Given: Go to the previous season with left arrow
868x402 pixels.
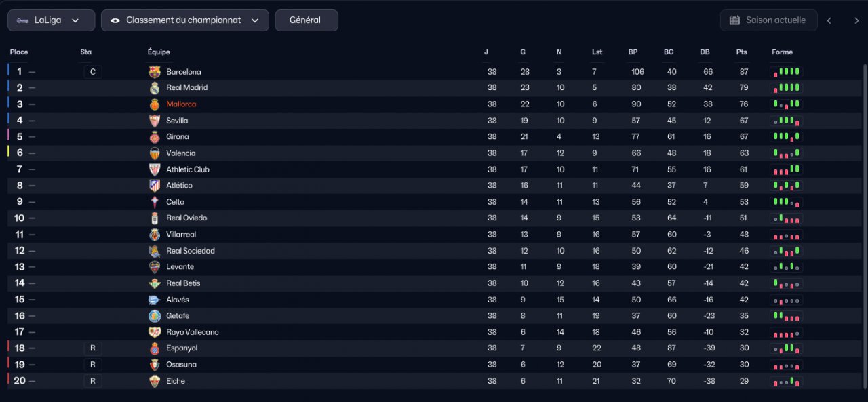Looking at the screenshot, I should pyautogui.click(x=829, y=20).
